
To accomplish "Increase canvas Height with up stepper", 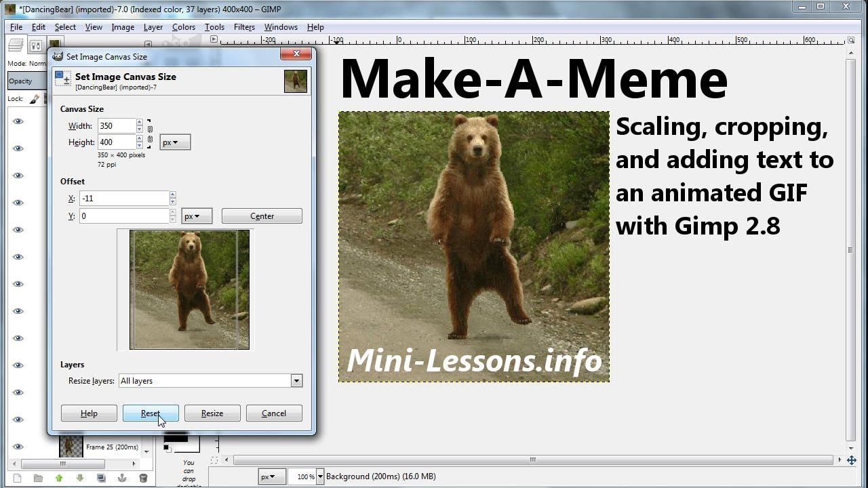I will click(140, 139).
